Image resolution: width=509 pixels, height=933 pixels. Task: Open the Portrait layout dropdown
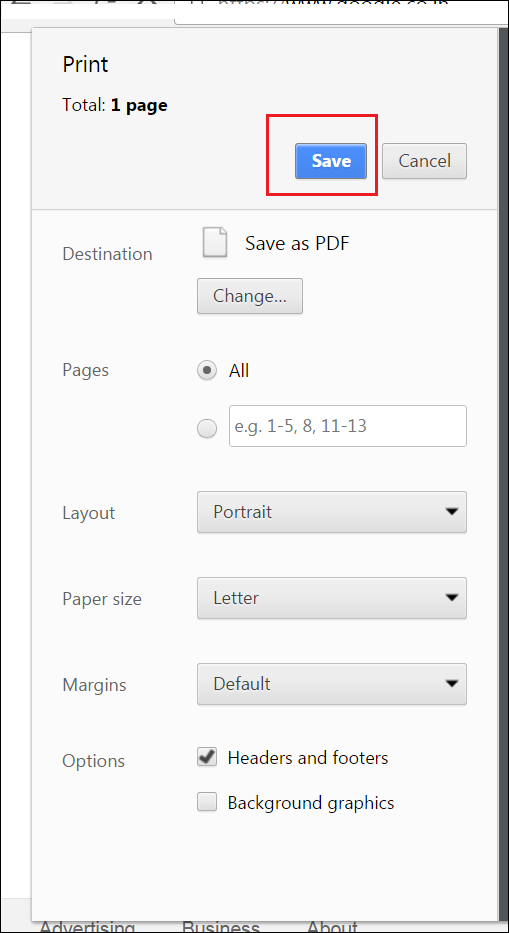[x=332, y=512]
